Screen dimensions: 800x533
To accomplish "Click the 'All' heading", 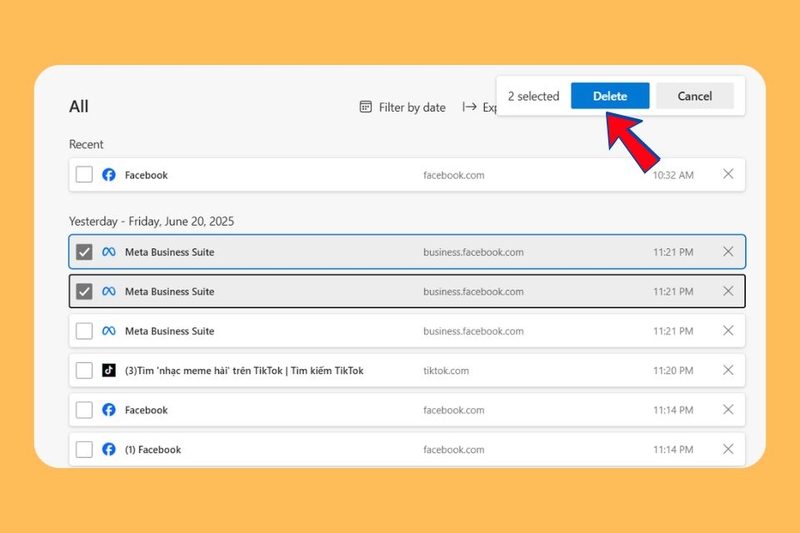I will tap(79, 106).
